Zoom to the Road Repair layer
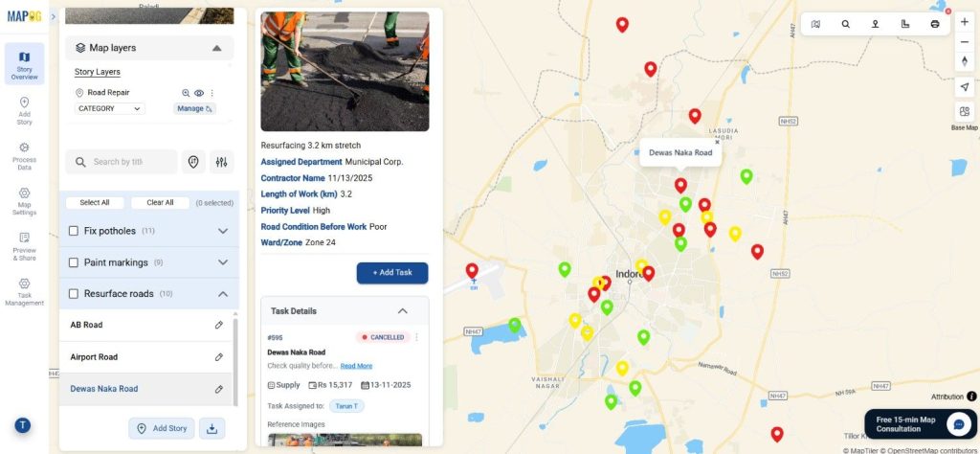980x454 pixels. [186, 93]
